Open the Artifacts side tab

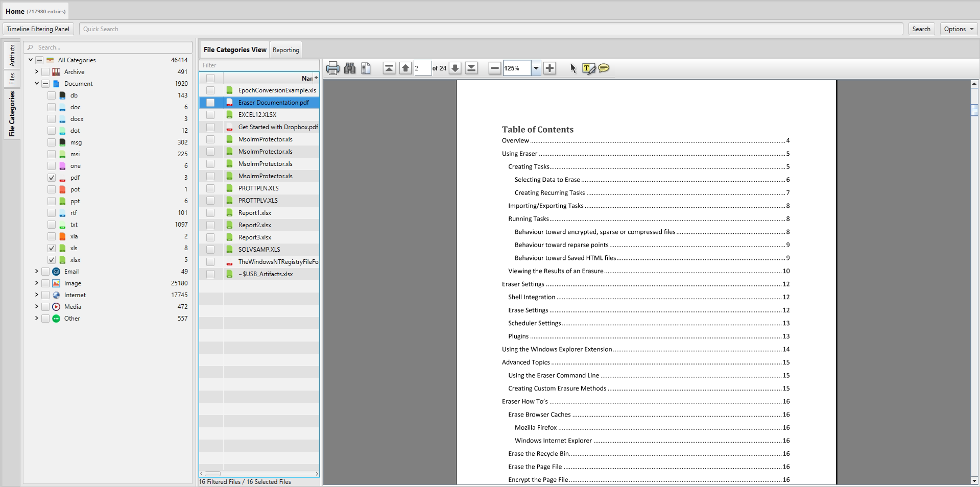[12, 56]
